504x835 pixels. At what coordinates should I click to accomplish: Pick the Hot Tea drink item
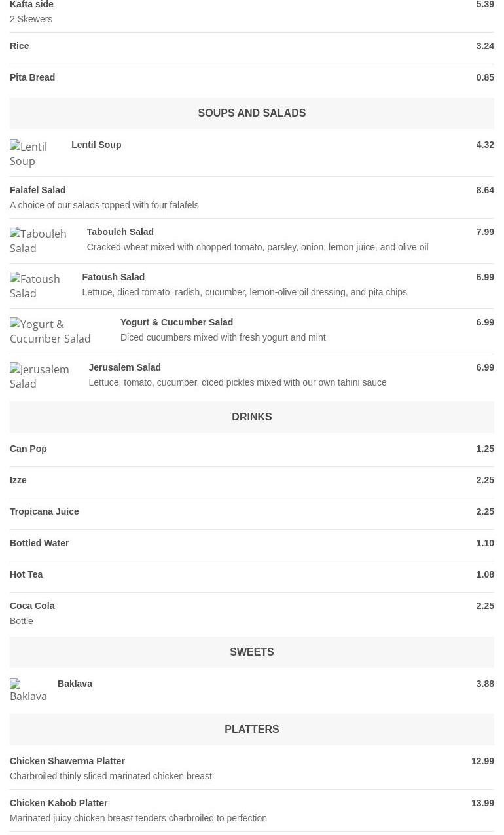click(252, 575)
